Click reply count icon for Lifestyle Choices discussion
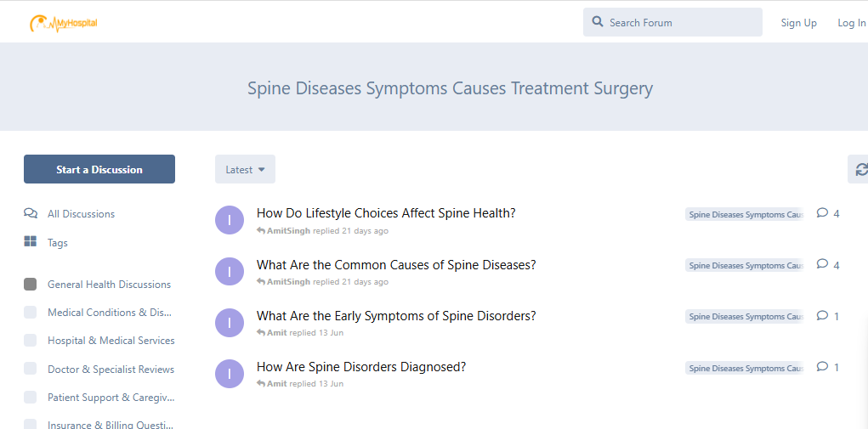This screenshot has height=429, width=868. click(822, 213)
